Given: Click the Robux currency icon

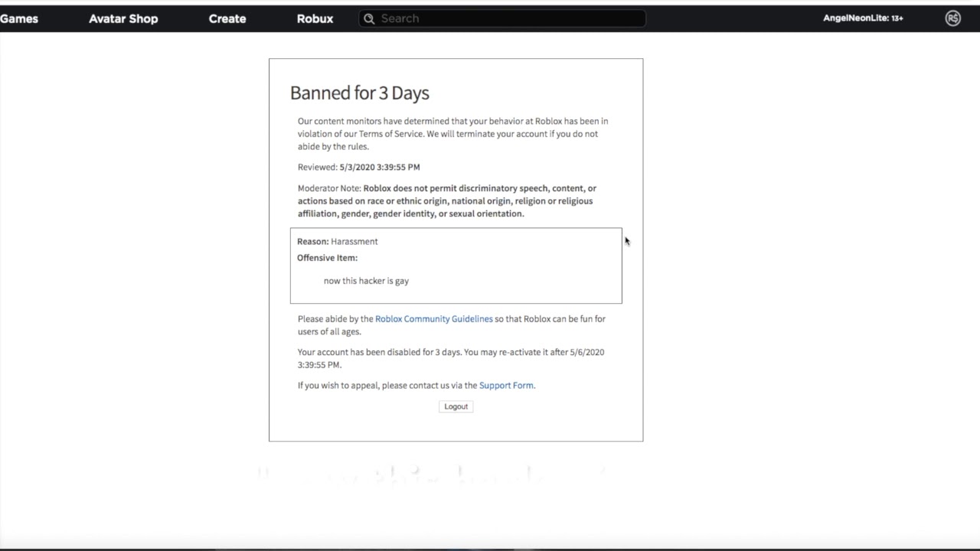Looking at the screenshot, I should 952,18.
